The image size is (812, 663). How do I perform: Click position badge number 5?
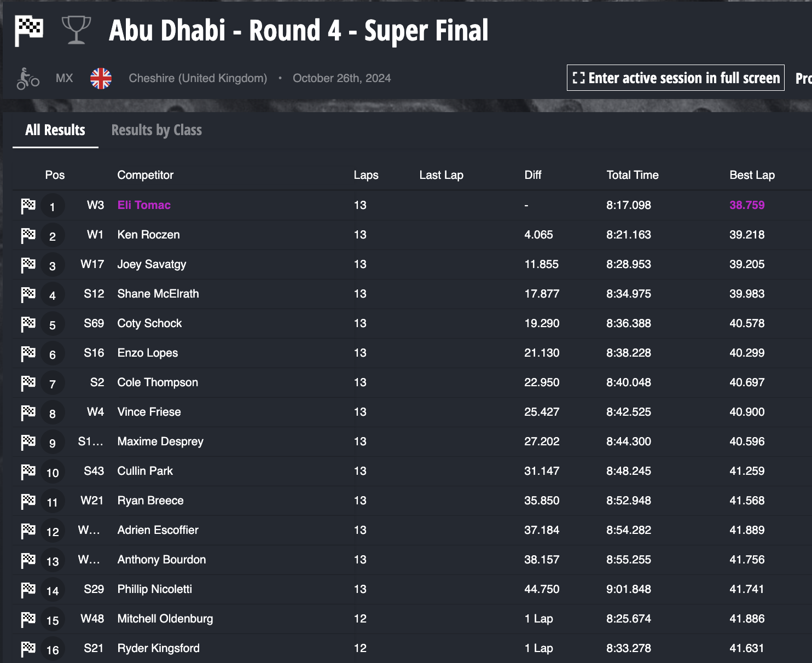53,324
